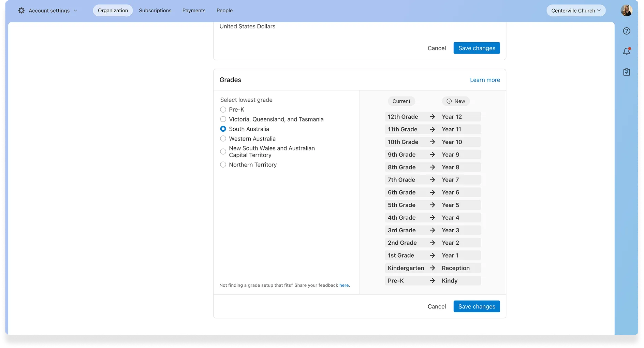Click the 'here' feedback link

(x=344, y=285)
